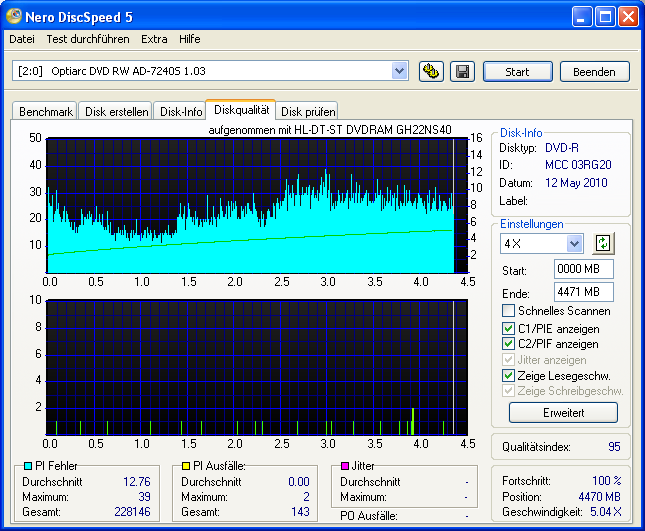Screen dimensions: 645x531
Task: Switch to the Benchmark tab
Action: [x=45, y=111]
